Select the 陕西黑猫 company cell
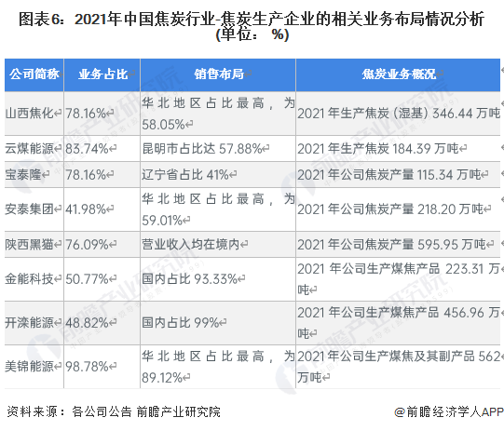Image resolution: width=504 pixels, height=431 pixels. [34, 245]
